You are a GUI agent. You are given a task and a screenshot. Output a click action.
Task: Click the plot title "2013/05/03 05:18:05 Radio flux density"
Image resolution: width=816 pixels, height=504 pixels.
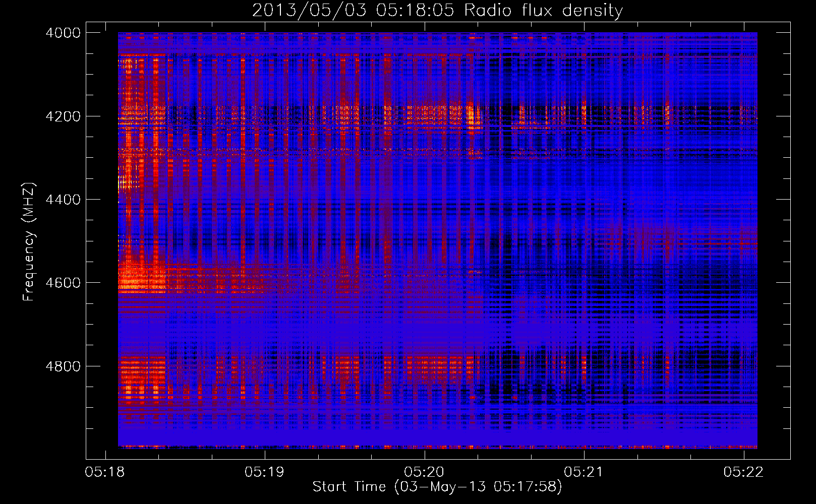pos(437,10)
